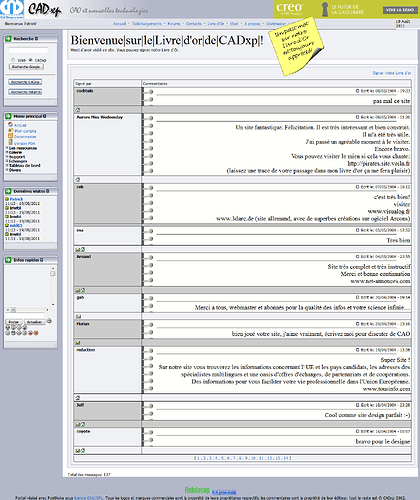420x500 pixels.
Task: Open Contacts in top navigation
Action: [x=194, y=24]
